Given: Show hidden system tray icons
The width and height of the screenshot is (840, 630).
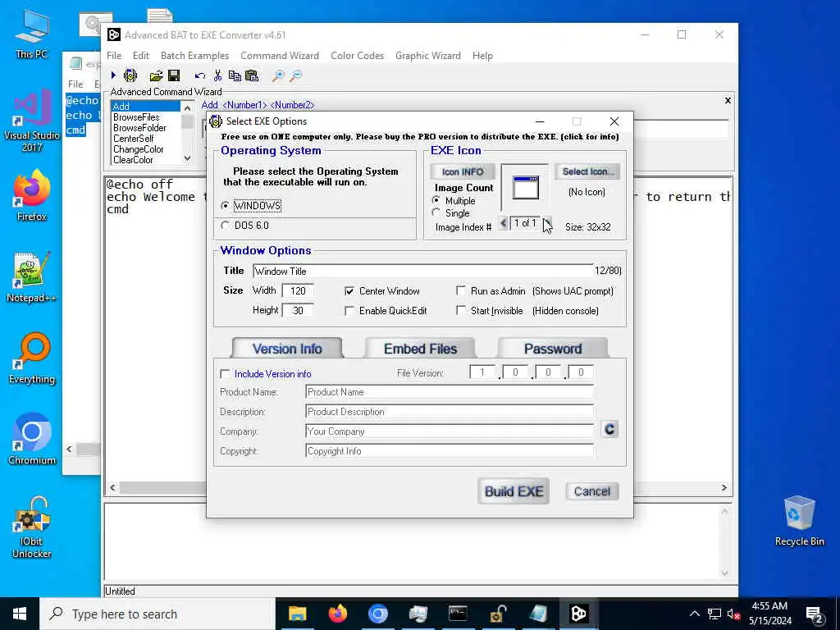Looking at the screenshot, I should click(x=694, y=614).
